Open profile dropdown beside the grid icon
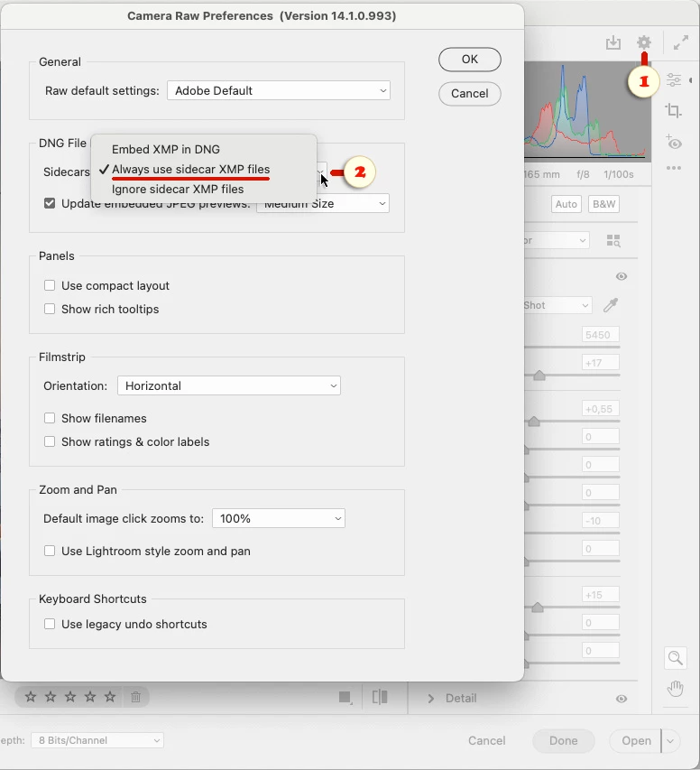Image resolution: width=700 pixels, height=770 pixels. click(557, 240)
